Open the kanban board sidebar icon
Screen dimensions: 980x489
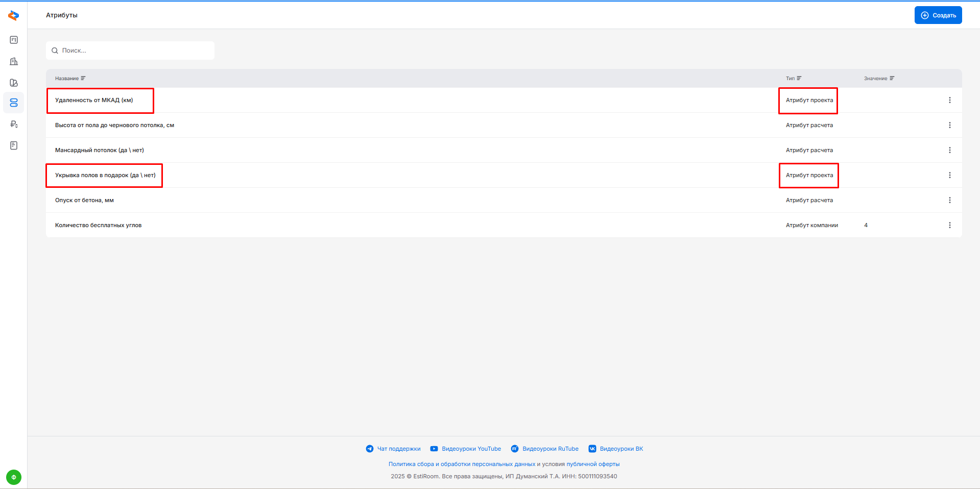[x=14, y=40]
